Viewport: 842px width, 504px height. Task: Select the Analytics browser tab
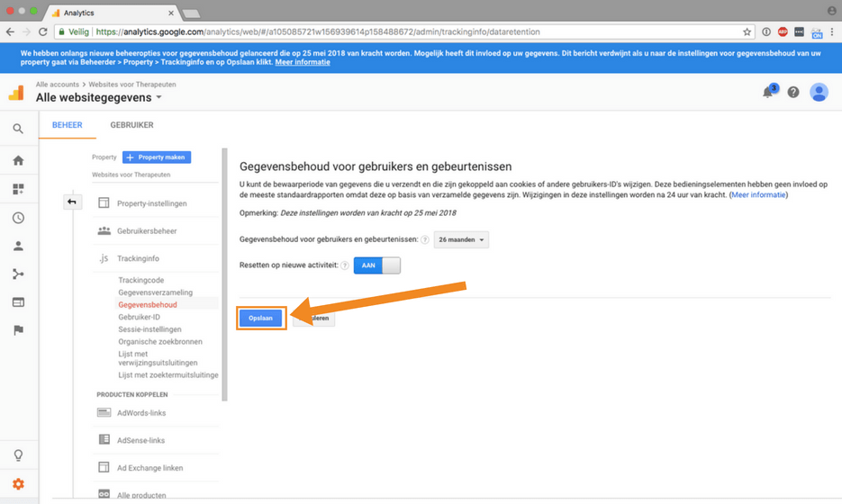(113, 13)
